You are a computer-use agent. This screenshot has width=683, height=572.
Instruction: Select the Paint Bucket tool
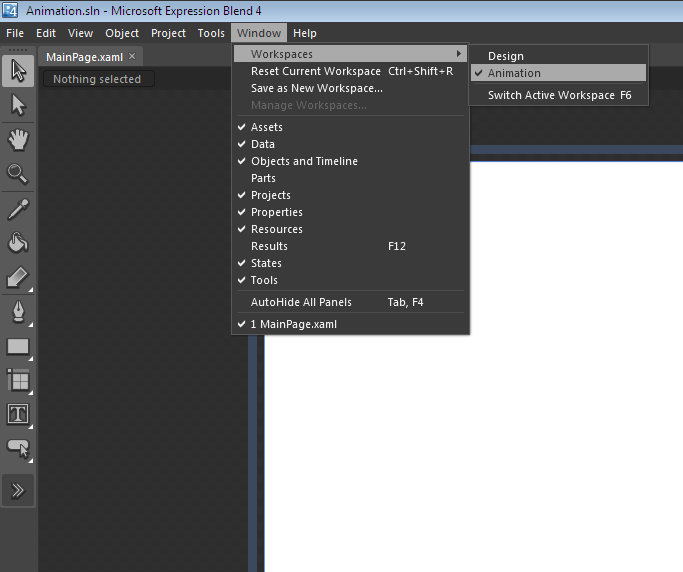coord(18,243)
